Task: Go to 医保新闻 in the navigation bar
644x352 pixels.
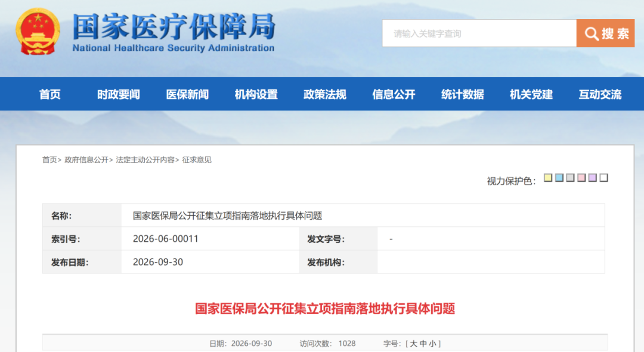Action: (187, 94)
